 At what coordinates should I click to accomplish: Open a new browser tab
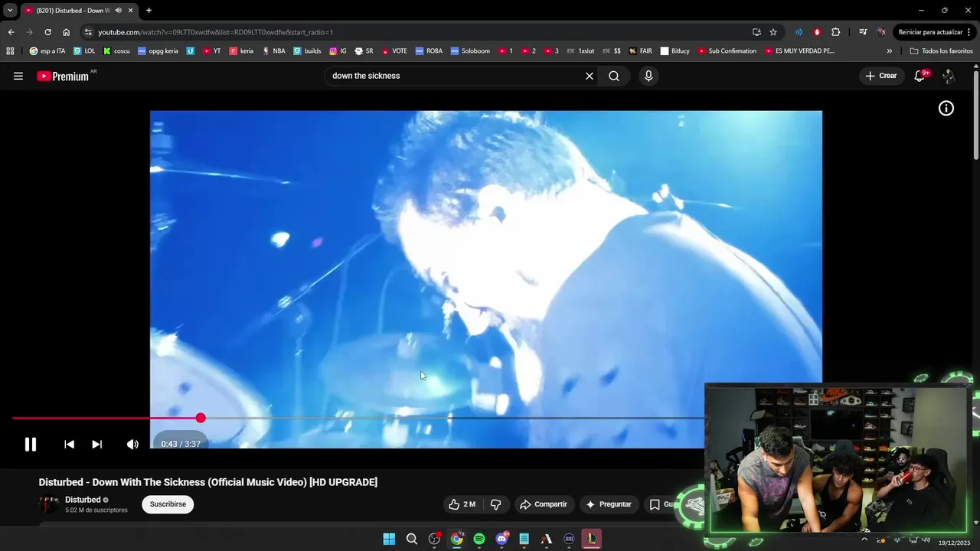pos(149,11)
